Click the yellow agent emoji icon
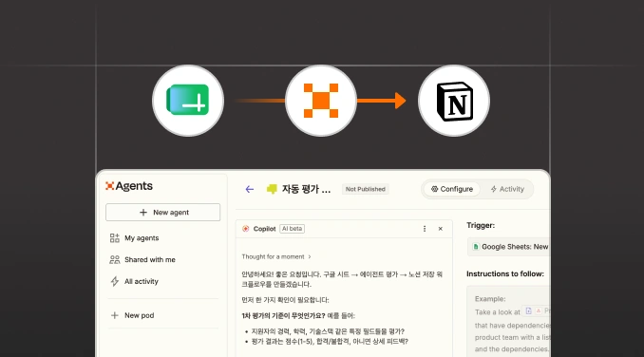 coord(272,189)
